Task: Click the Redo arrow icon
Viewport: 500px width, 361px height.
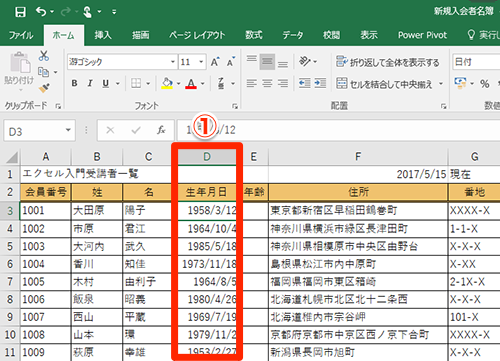Action: 65,12
